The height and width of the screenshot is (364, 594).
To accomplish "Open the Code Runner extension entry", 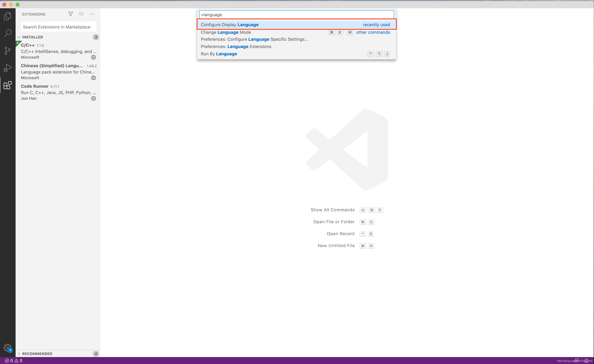I will [58, 92].
